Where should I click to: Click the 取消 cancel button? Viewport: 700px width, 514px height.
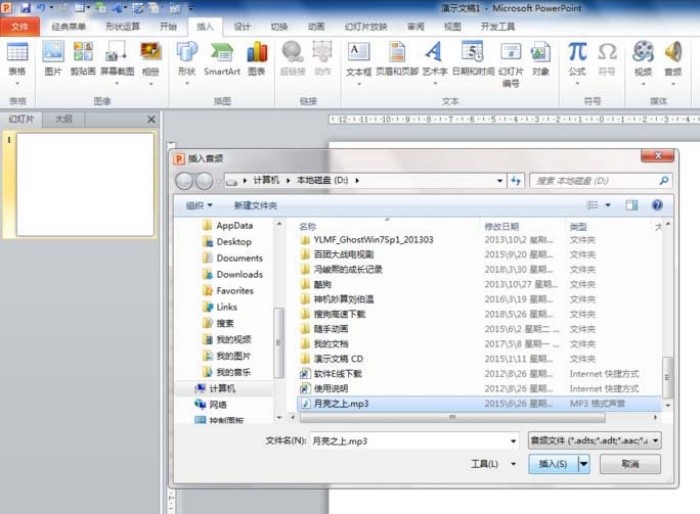pyautogui.click(x=630, y=464)
